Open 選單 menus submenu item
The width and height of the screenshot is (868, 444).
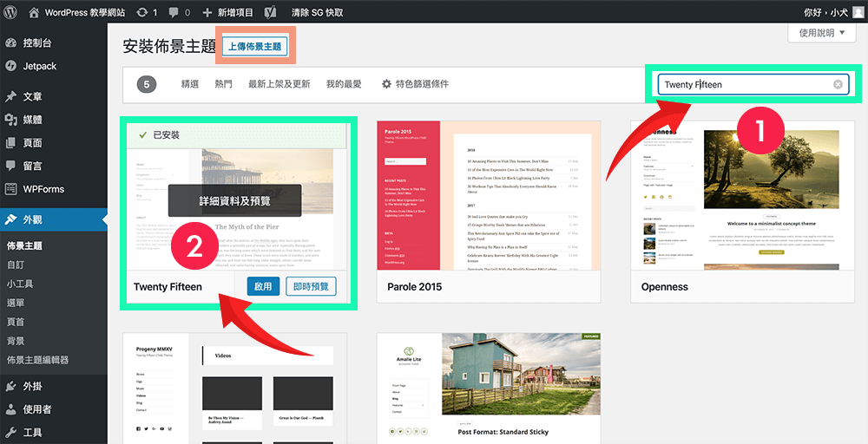[16, 303]
